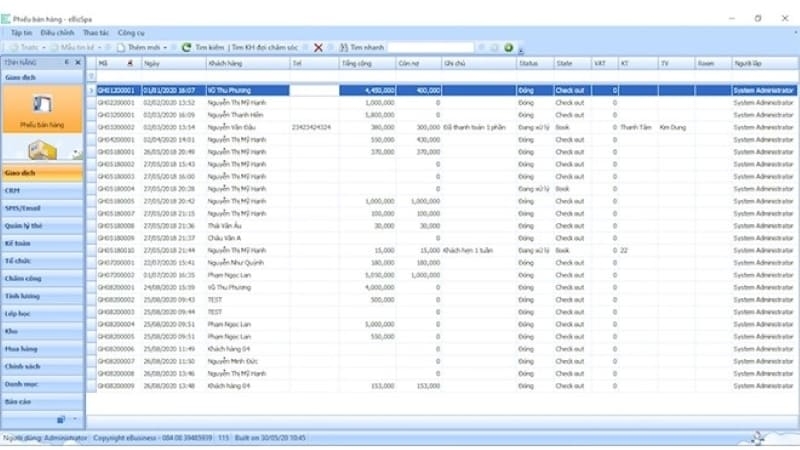Viewport: 800px width, 450px height.
Task: Click the sort indicator in the Mã column header
Action: pos(130,63)
